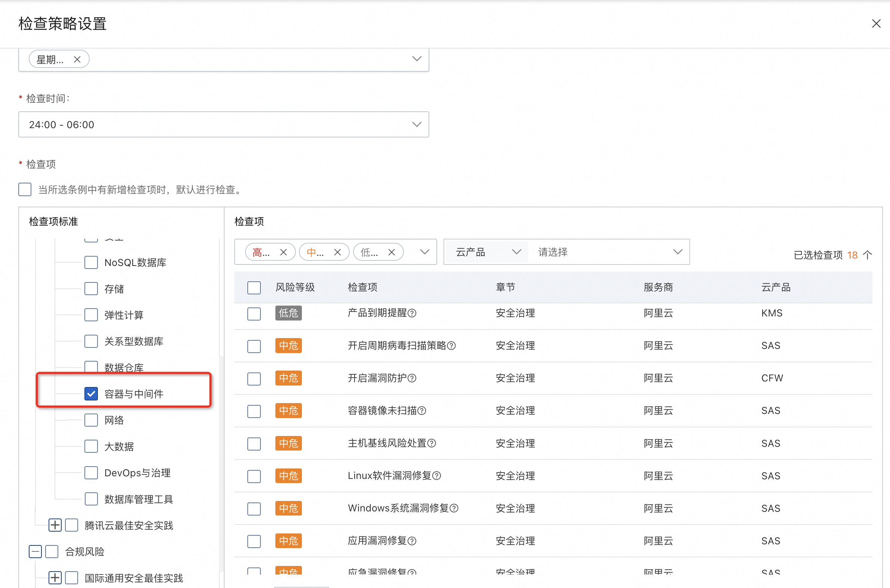The image size is (890, 588).
Task: Close the 检查策略设置 panel
Action: coord(876,24)
